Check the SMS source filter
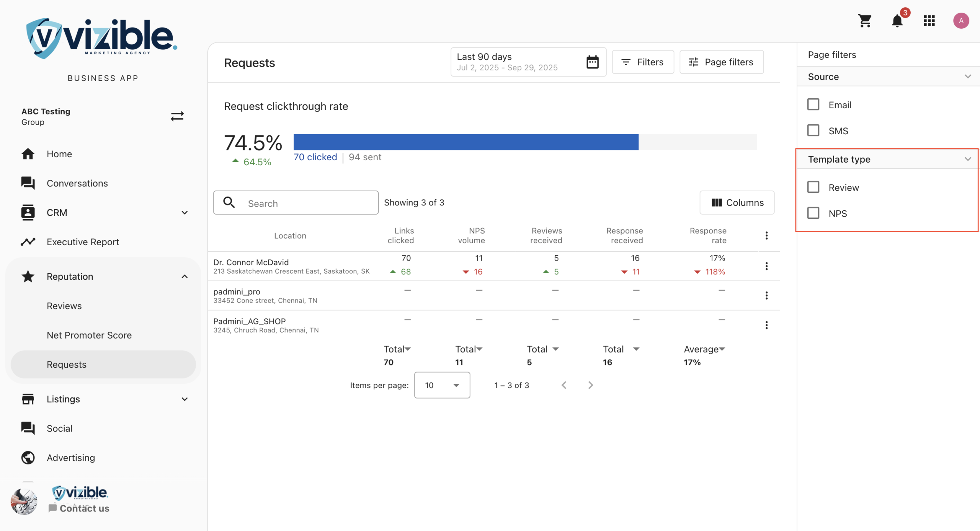The width and height of the screenshot is (980, 531). click(x=813, y=131)
